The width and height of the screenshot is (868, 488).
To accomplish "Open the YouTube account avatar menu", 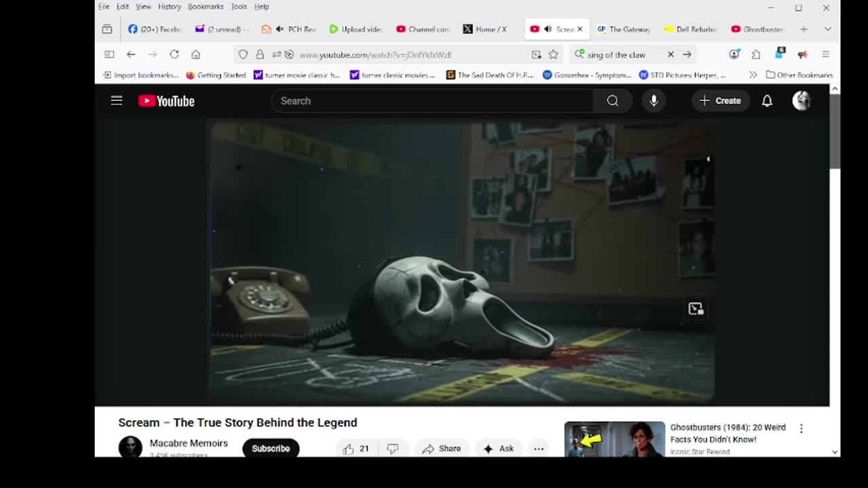I will (x=802, y=101).
